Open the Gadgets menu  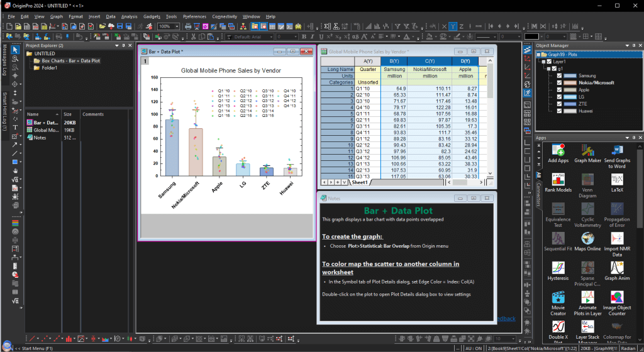tap(152, 16)
